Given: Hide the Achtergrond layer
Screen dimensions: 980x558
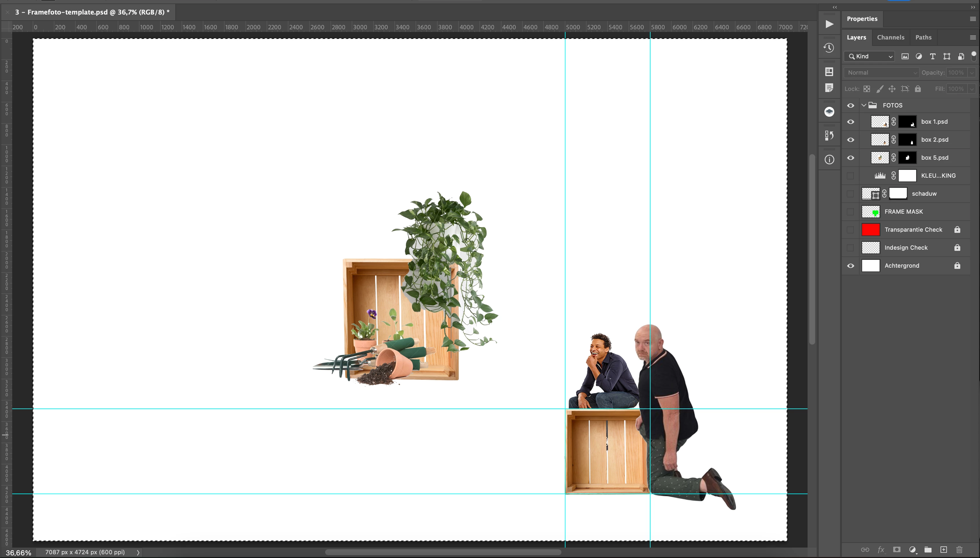Looking at the screenshot, I should pyautogui.click(x=851, y=266).
